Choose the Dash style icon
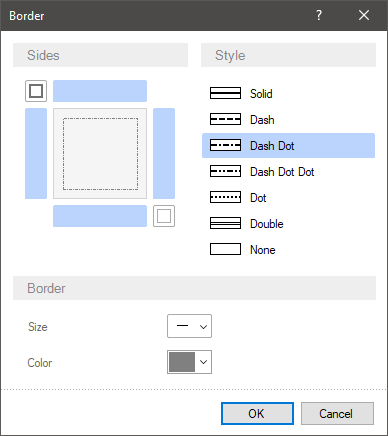 click(x=225, y=119)
